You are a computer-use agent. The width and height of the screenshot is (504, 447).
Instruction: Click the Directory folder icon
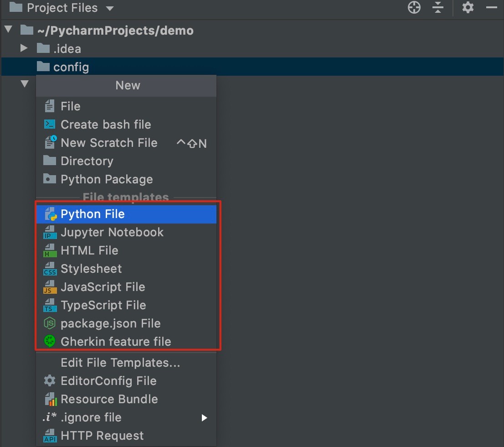[50, 160]
